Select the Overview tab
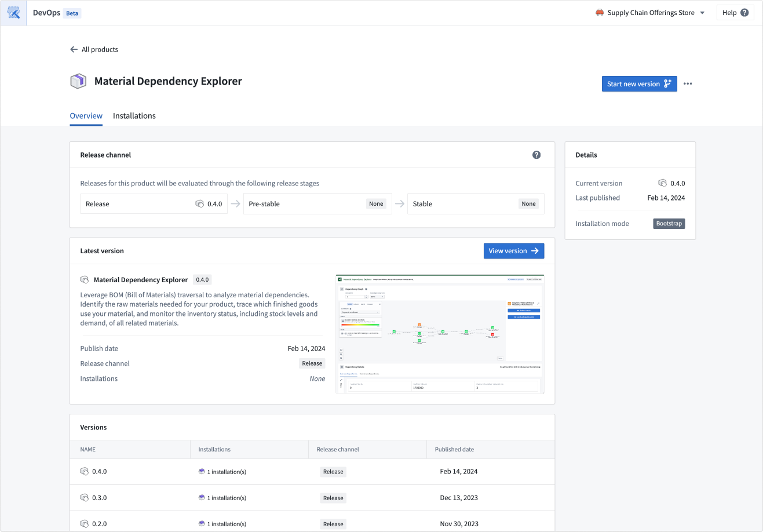The height and width of the screenshot is (532, 763). [86, 116]
